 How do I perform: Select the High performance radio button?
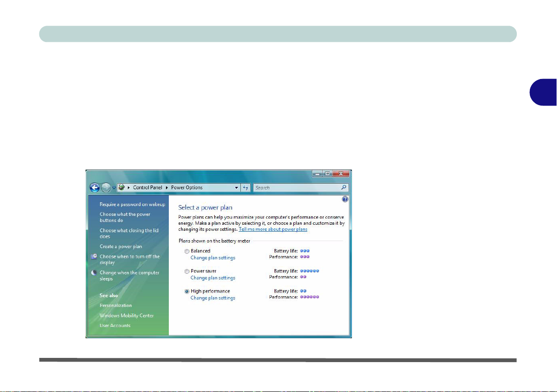(187, 291)
